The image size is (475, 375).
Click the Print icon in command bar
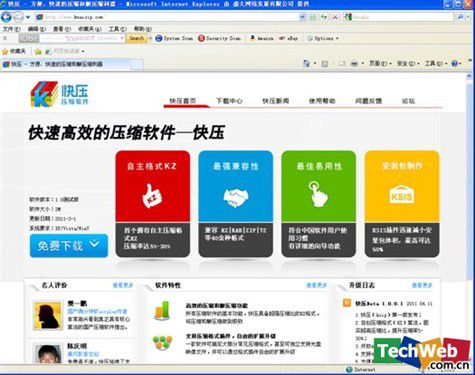coord(354,63)
